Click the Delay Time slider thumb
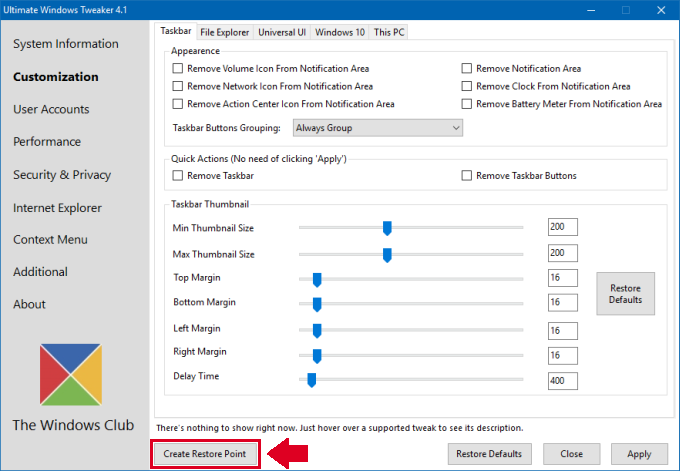The width and height of the screenshot is (680, 471). tap(311, 379)
